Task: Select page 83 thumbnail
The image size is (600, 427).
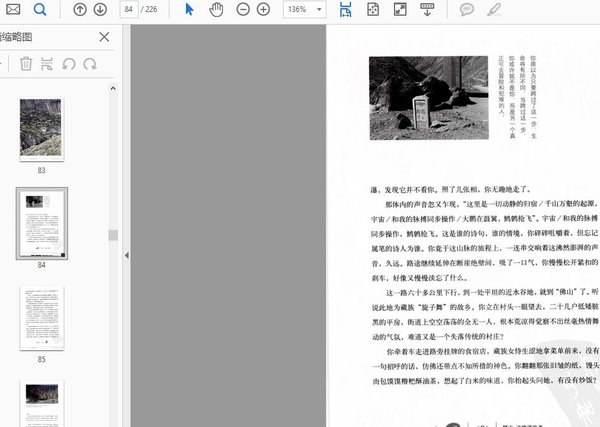Action: tap(41, 128)
